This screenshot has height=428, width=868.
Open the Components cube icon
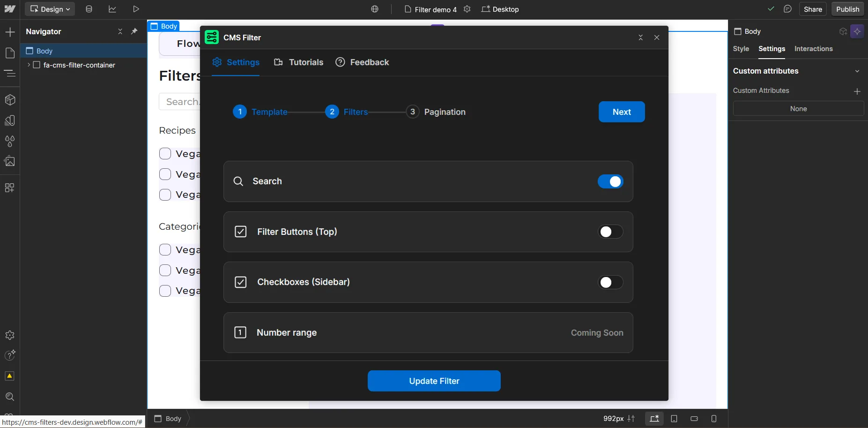10,100
